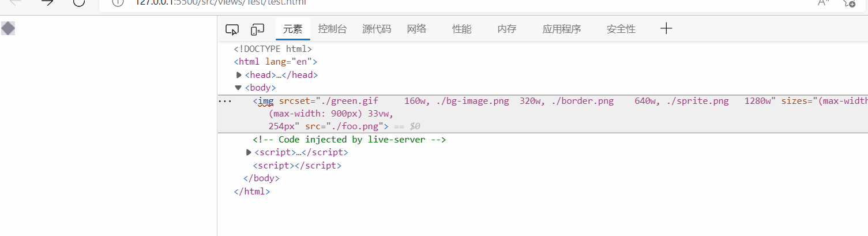Click the read aloud icon
868x236 pixels.
(x=824, y=2)
